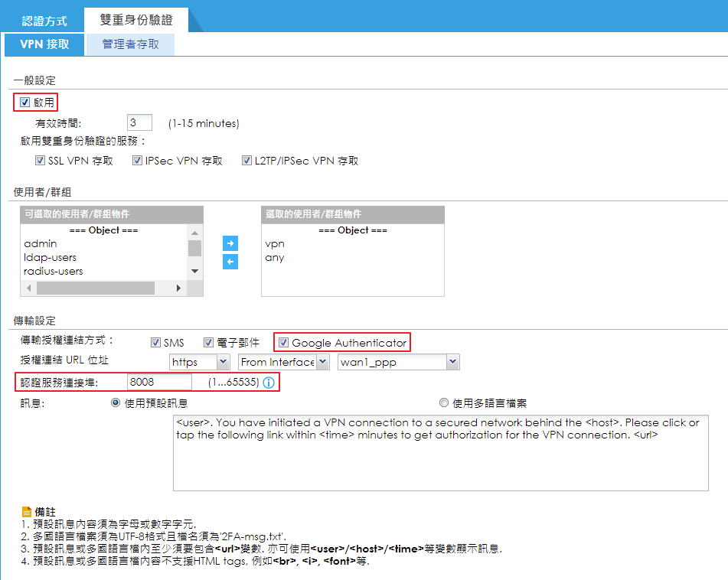
Task: Click the available list's horizontal scrollbar thumb
Action: (96, 288)
